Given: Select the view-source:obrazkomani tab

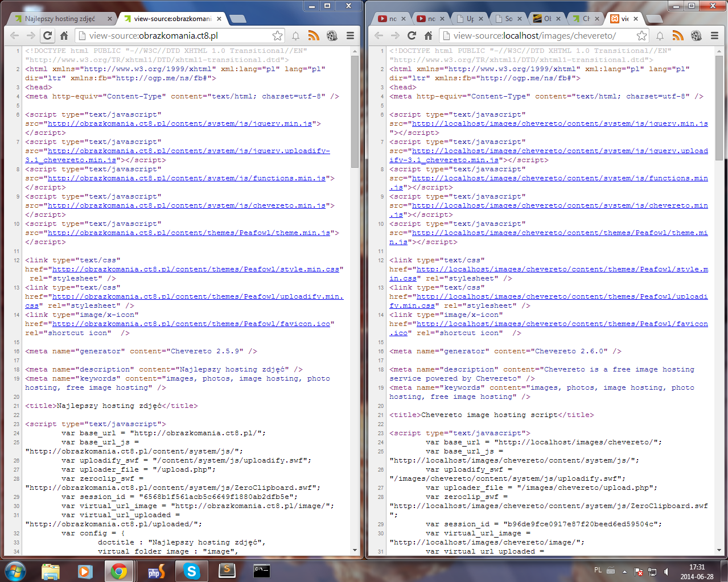Looking at the screenshot, I should [x=172, y=19].
